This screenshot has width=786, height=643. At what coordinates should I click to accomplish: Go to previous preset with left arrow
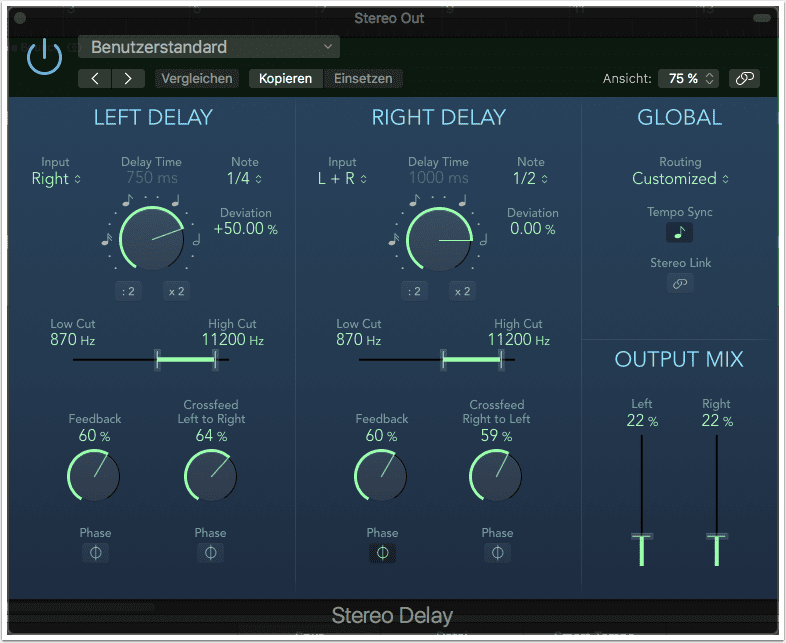pyautogui.click(x=95, y=78)
